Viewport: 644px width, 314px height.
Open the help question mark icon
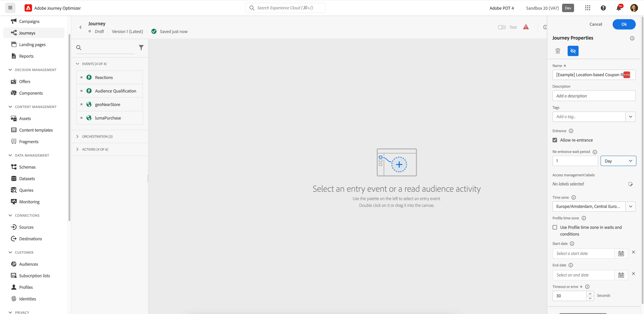click(603, 8)
